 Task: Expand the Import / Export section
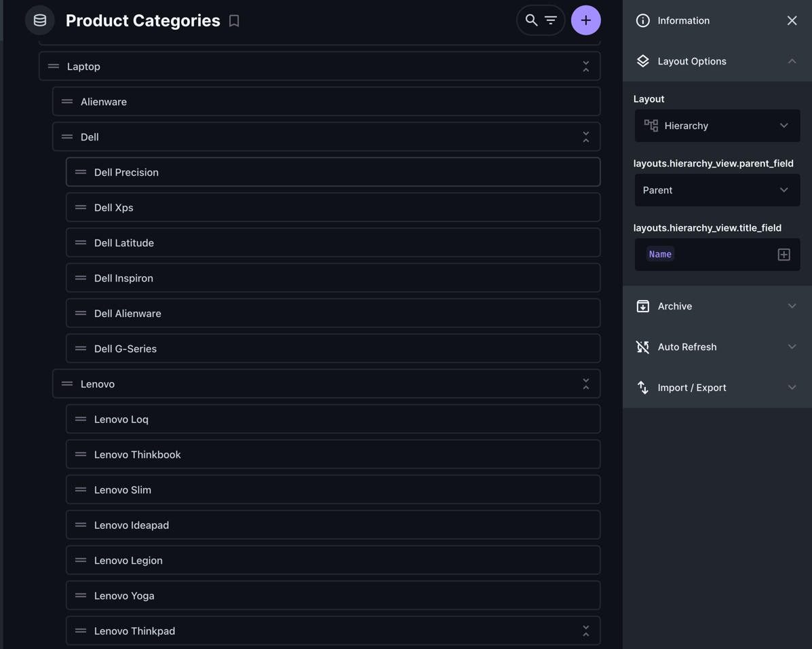pyautogui.click(x=717, y=387)
